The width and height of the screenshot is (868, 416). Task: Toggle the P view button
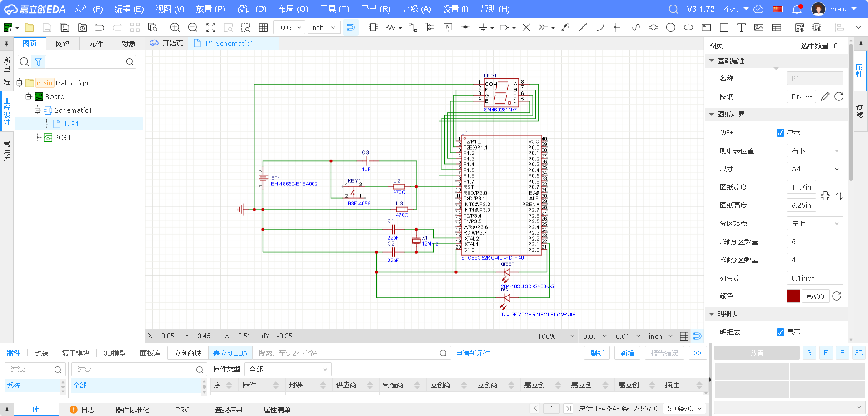coord(842,353)
